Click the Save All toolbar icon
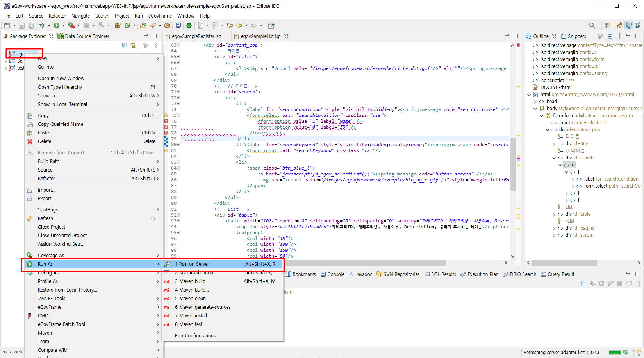This screenshot has width=644, height=358. click(30, 25)
